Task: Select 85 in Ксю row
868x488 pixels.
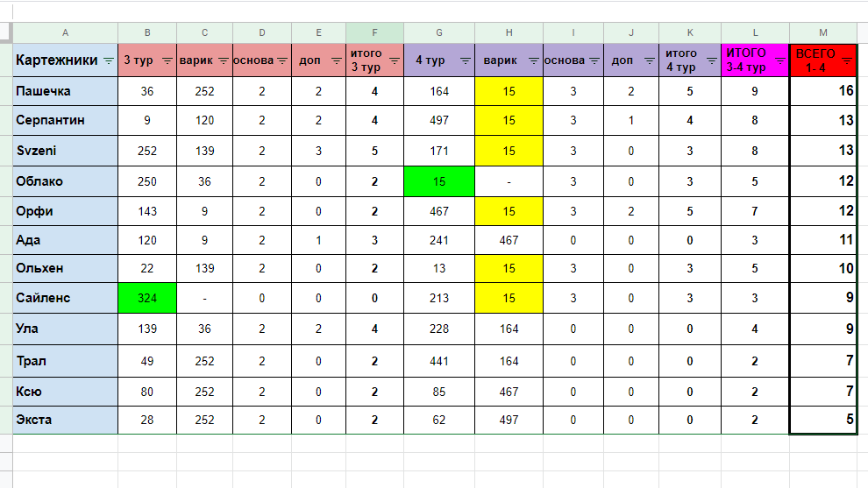Action: click(x=439, y=392)
